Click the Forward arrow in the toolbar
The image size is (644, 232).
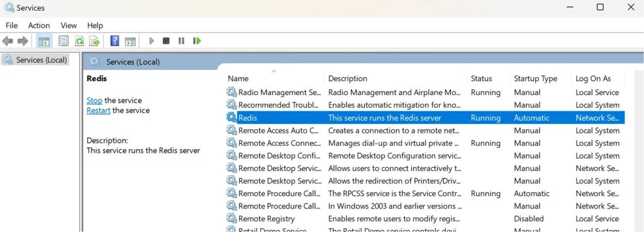pyautogui.click(x=23, y=41)
